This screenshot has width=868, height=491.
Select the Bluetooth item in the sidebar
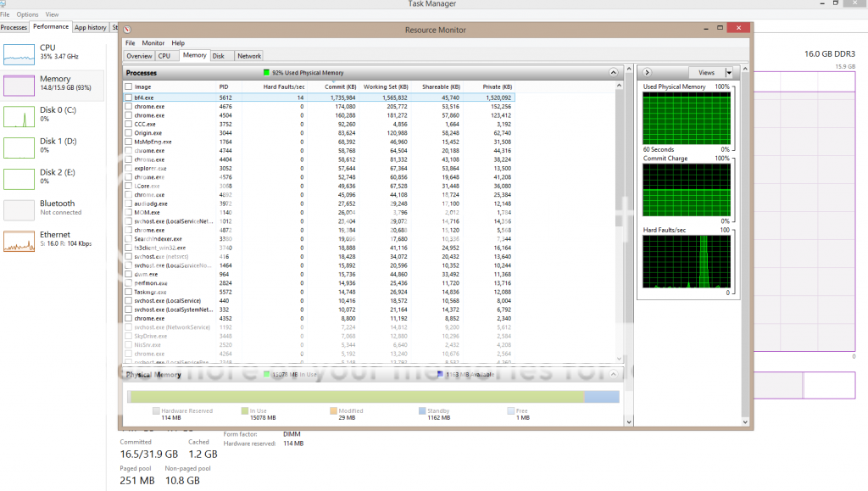pos(19,209)
